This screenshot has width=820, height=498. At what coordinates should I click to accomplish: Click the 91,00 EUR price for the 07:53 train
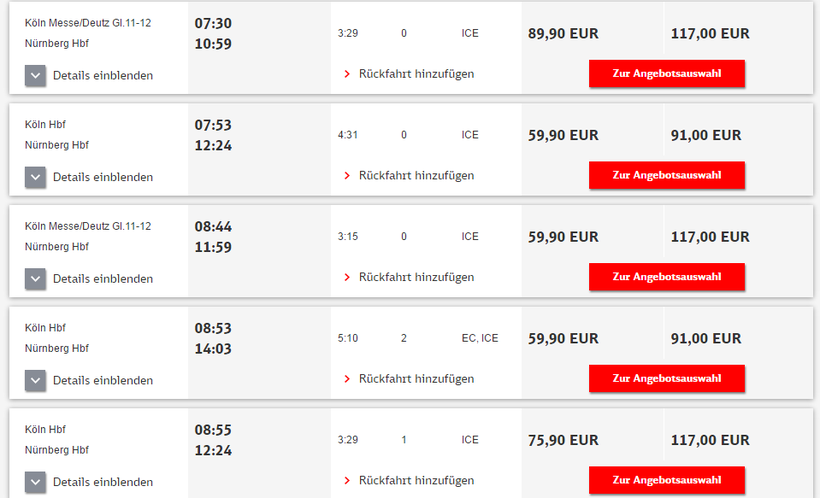(x=706, y=135)
